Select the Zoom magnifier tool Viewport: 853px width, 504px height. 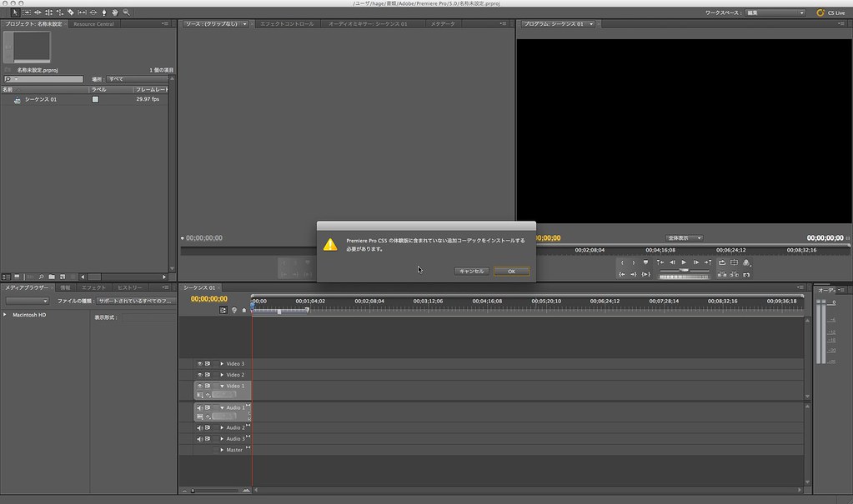pyautogui.click(x=126, y=13)
